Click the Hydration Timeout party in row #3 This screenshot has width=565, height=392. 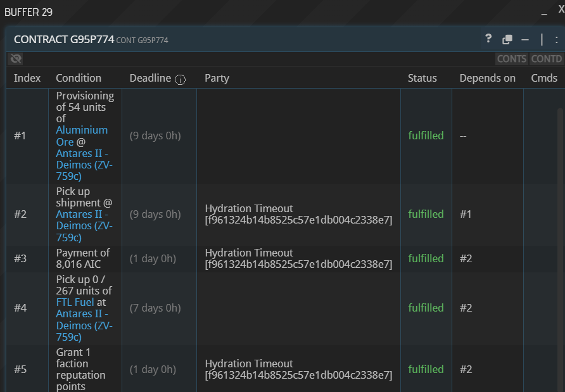click(298, 258)
